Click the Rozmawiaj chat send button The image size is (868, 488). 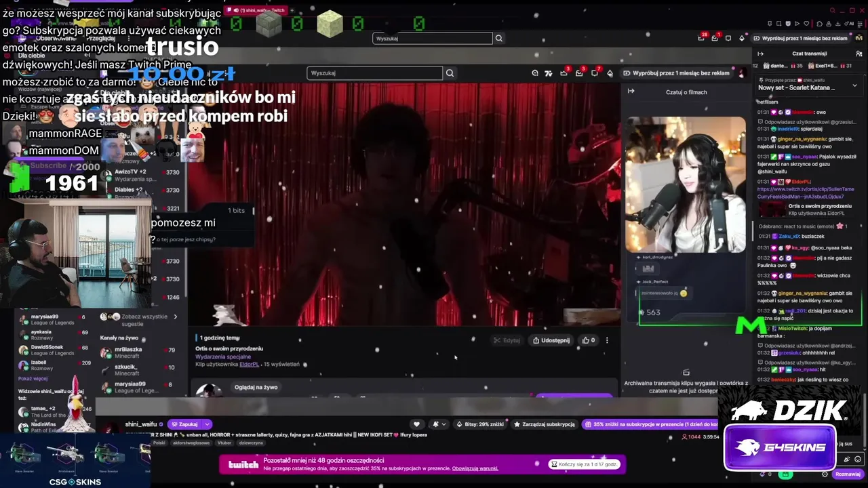tap(848, 474)
